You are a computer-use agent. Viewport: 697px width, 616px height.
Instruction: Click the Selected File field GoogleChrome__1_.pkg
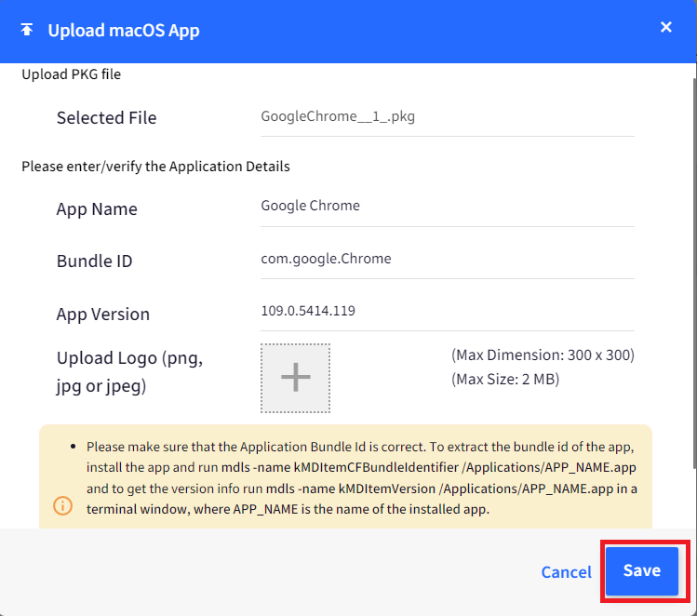(x=448, y=117)
